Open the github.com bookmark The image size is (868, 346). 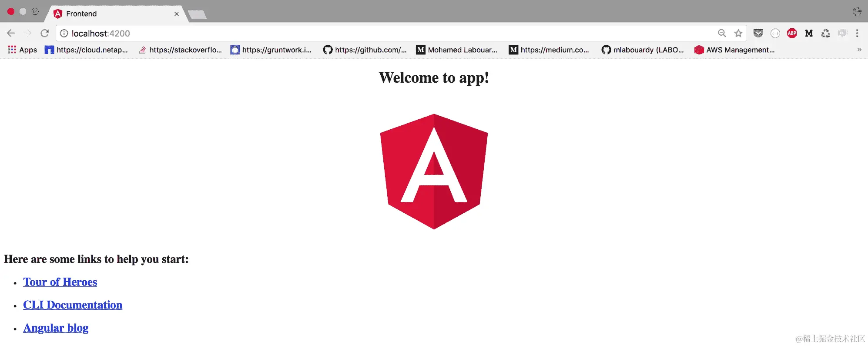pos(365,50)
